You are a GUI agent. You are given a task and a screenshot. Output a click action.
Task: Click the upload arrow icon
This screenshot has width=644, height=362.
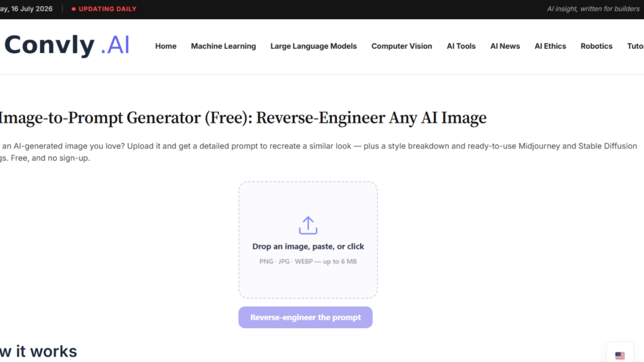308,225
